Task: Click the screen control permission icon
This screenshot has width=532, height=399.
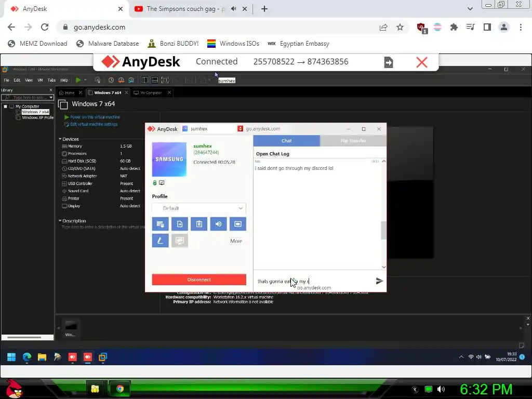Action: tap(238, 224)
